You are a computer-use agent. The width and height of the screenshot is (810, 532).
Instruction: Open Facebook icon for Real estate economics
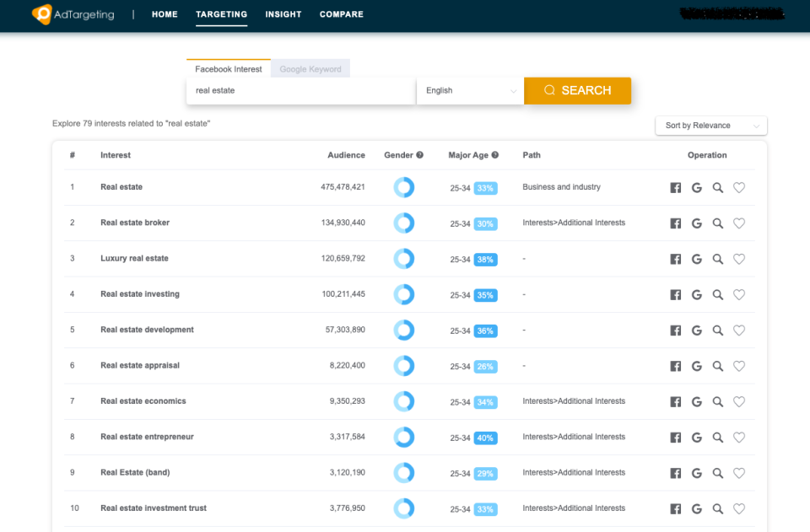point(675,401)
